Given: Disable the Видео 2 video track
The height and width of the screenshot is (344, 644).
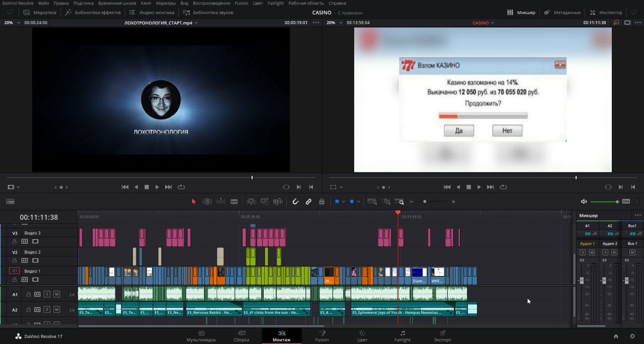Looking at the screenshot, I should point(35,261).
